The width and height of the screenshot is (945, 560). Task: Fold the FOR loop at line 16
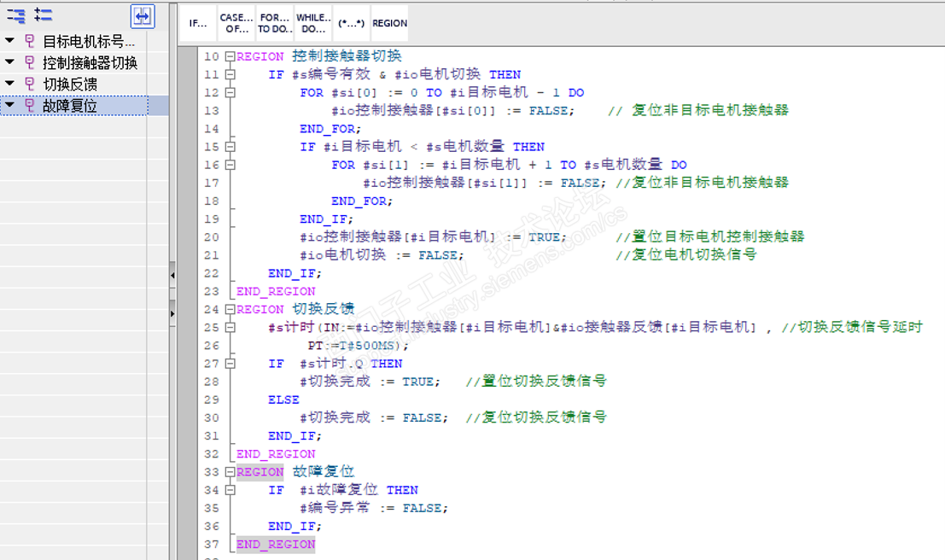230,165
